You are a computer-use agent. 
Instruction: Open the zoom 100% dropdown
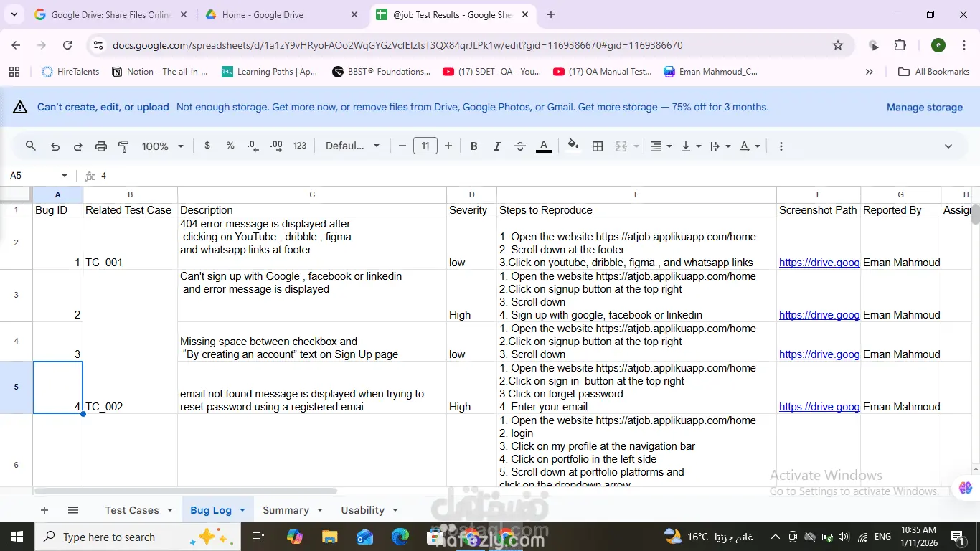(x=163, y=146)
